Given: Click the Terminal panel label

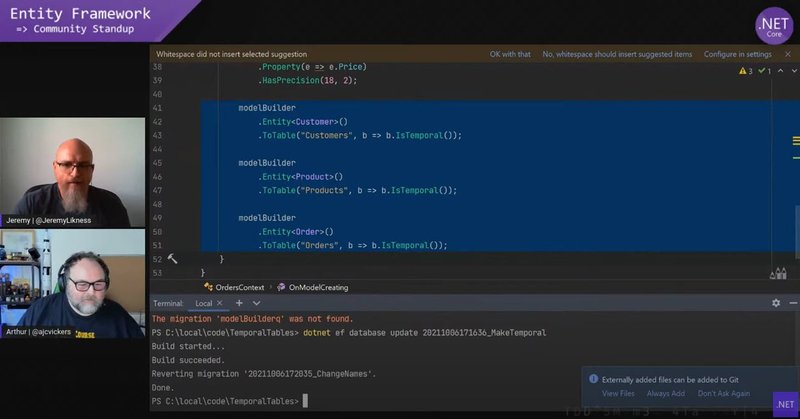Looking at the screenshot, I should pyautogui.click(x=168, y=303).
